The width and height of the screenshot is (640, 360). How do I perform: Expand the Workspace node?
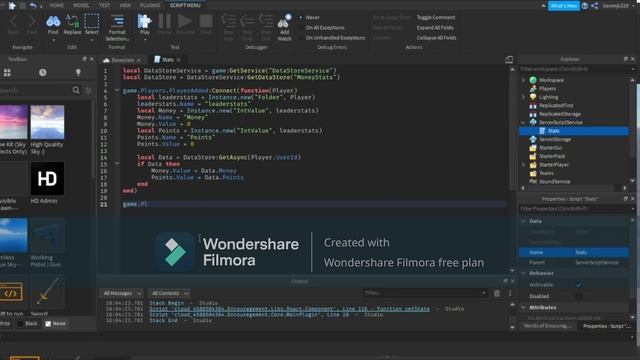tap(523, 80)
